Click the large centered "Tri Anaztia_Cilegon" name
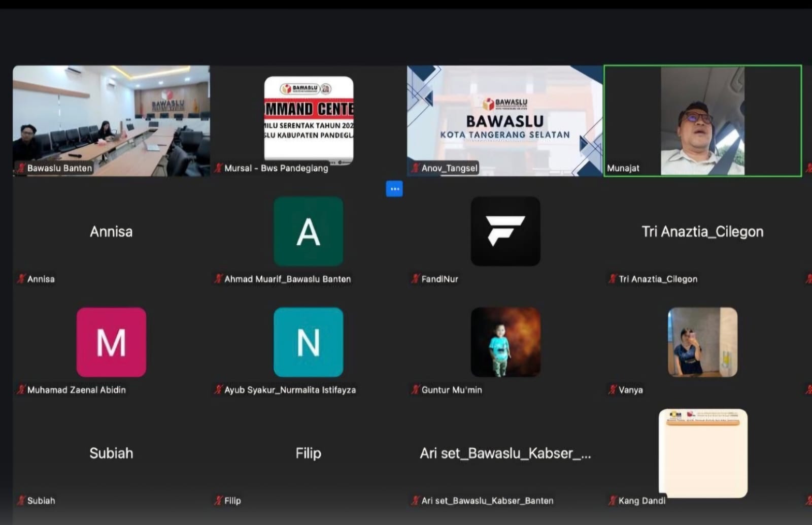The width and height of the screenshot is (812, 525). (x=703, y=232)
